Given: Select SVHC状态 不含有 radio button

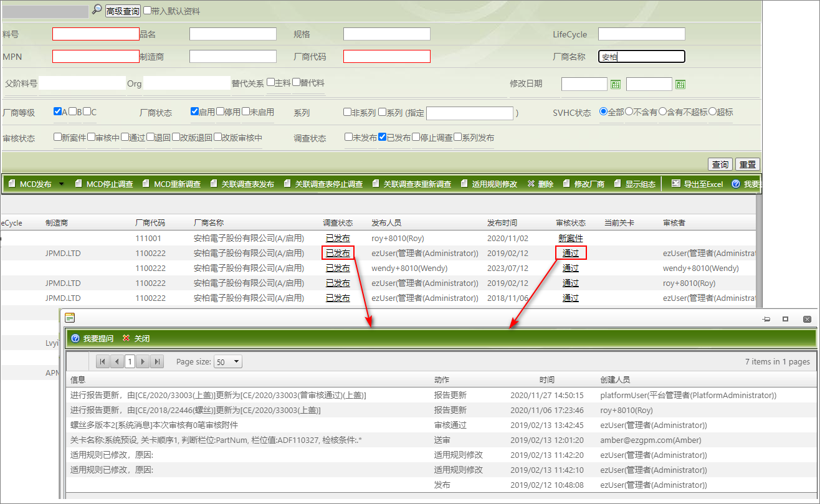Looking at the screenshot, I should click(x=629, y=112).
